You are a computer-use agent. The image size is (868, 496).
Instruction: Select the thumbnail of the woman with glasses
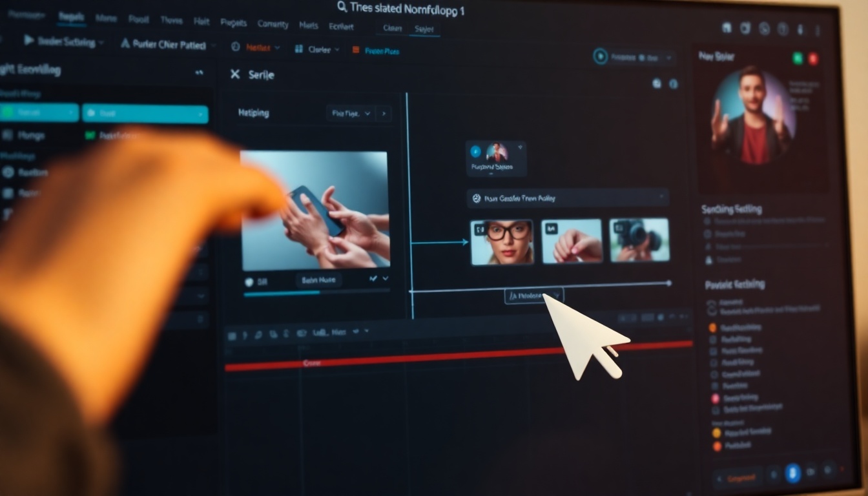502,242
